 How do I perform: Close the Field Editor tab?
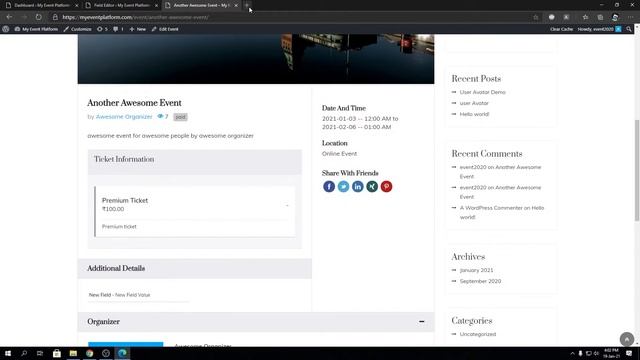click(156, 5)
